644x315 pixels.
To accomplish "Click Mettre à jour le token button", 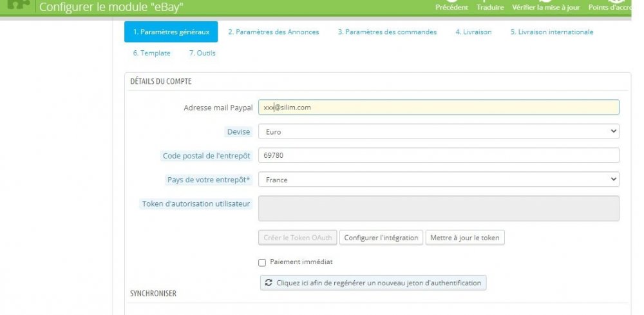I will click(x=465, y=238).
